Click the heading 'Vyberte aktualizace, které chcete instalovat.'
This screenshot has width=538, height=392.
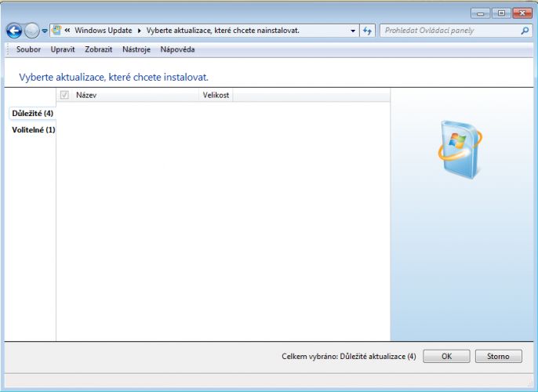coord(114,77)
